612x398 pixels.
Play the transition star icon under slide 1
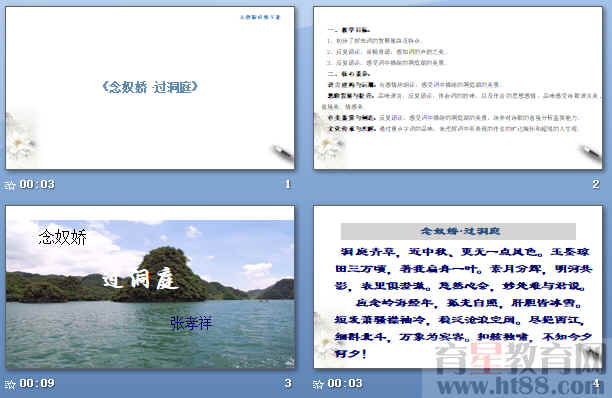[x=10, y=185]
